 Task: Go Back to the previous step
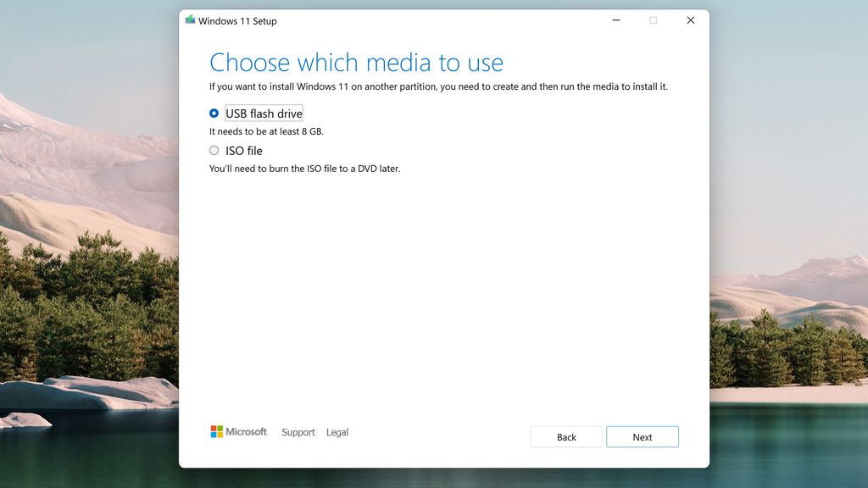(566, 436)
